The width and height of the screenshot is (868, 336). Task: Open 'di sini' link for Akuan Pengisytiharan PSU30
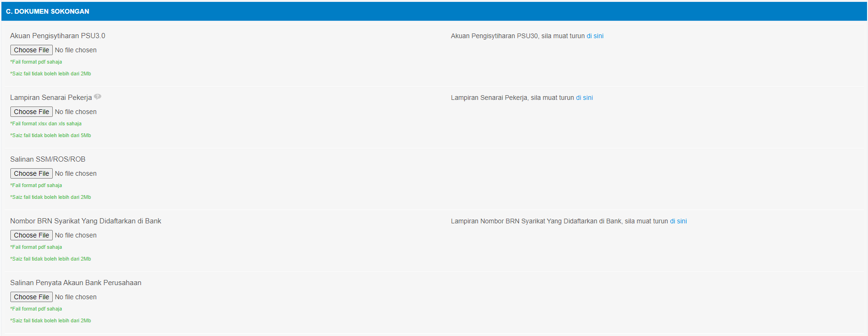point(595,36)
